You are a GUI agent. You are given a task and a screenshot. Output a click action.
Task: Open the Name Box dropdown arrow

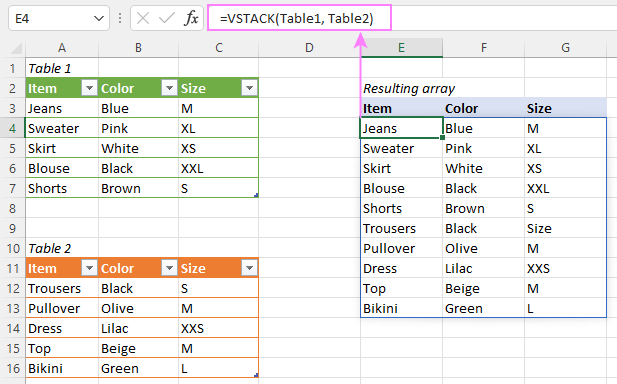click(99, 18)
